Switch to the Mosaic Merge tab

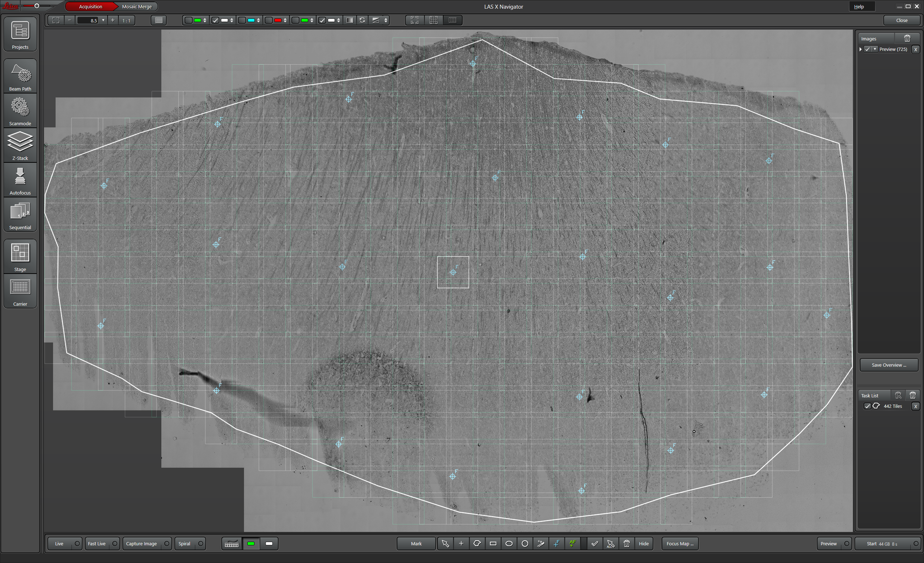tap(137, 6)
